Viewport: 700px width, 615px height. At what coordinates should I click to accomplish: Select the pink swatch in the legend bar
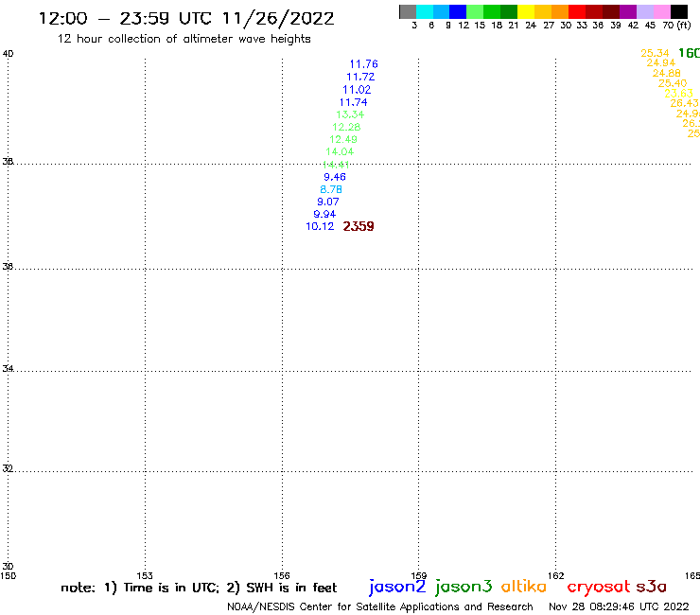(662, 11)
